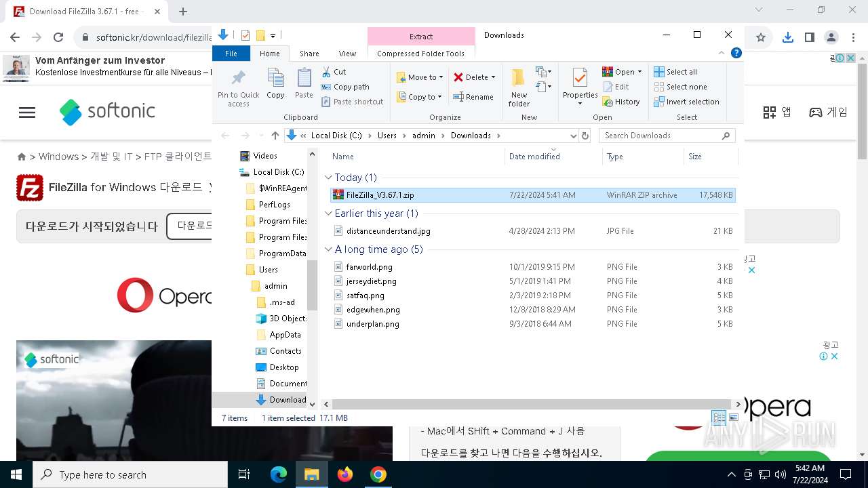
Task: Click Explorer Help question mark icon
Action: pos(736,53)
